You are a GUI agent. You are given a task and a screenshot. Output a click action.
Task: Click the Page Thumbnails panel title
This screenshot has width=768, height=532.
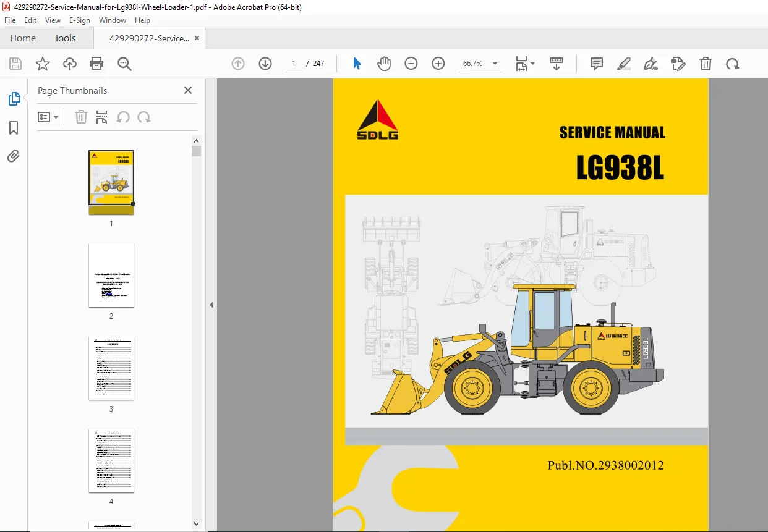(x=72, y=91)
